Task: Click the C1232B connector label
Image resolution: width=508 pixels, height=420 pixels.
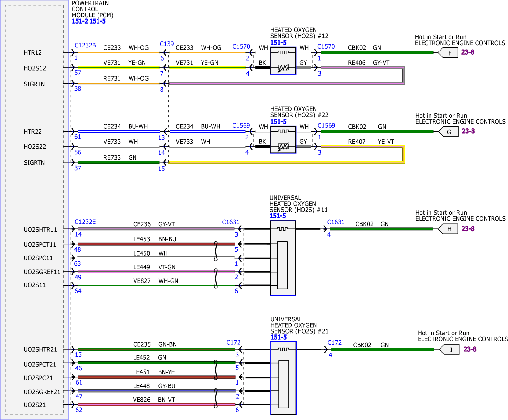Action: 85,45
